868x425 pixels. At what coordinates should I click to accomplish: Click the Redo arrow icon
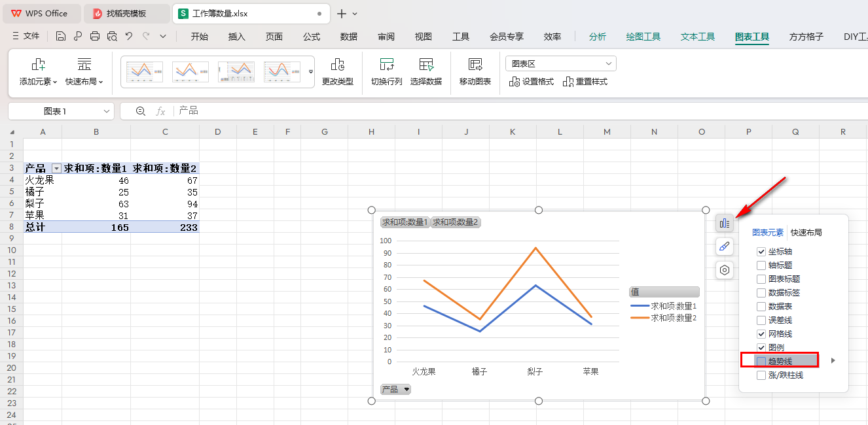tap(146, 37)
